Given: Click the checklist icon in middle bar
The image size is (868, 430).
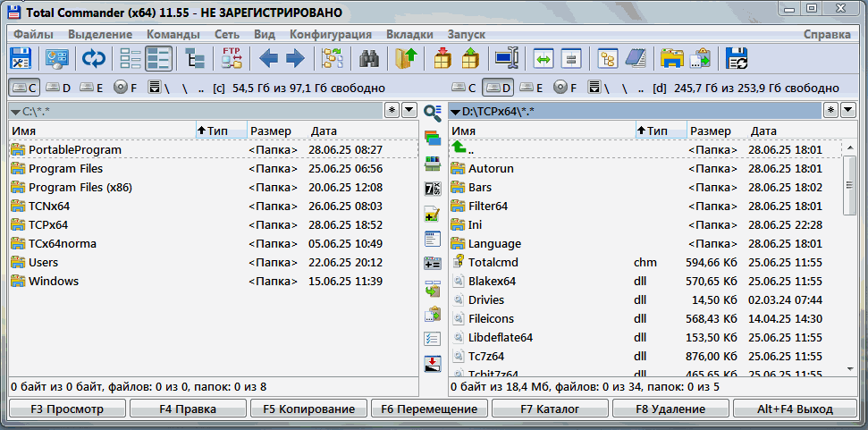Looking at the screenshot, I should coord(433,339).
